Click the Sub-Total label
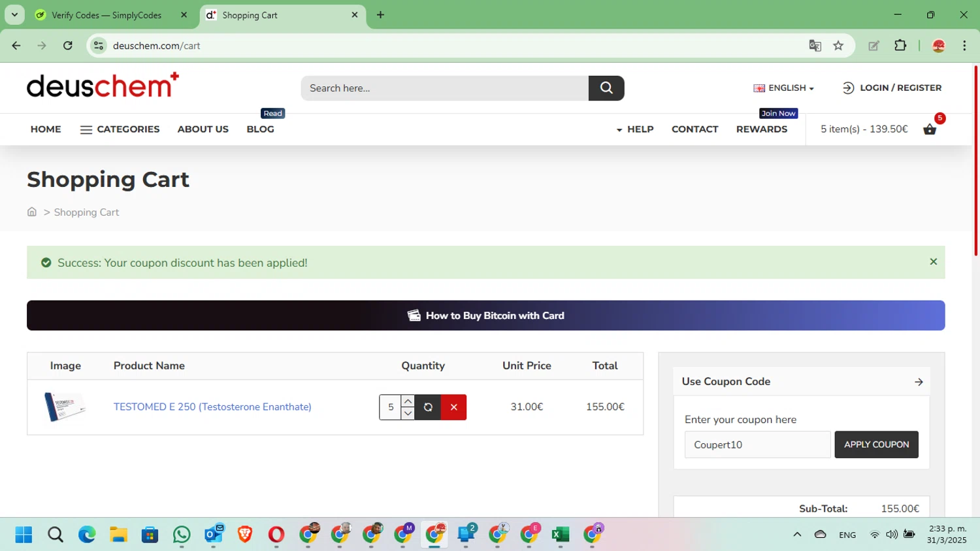The width and height of the screenshot is (980, 551). click(823, 509)
